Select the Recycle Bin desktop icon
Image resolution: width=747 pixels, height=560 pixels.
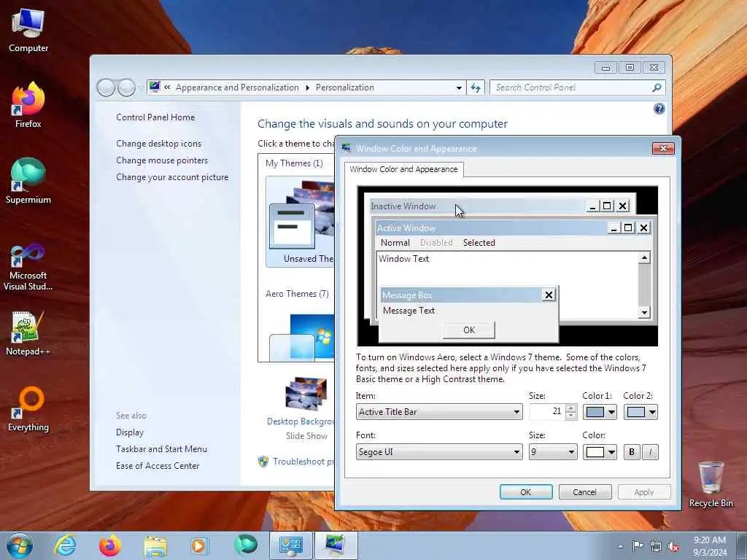pos(711,484)
